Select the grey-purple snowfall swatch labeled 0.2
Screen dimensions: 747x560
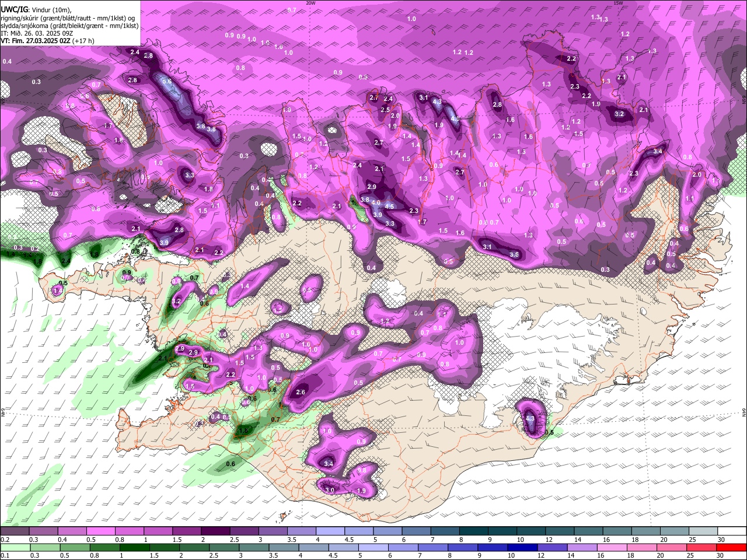(15, 531)
